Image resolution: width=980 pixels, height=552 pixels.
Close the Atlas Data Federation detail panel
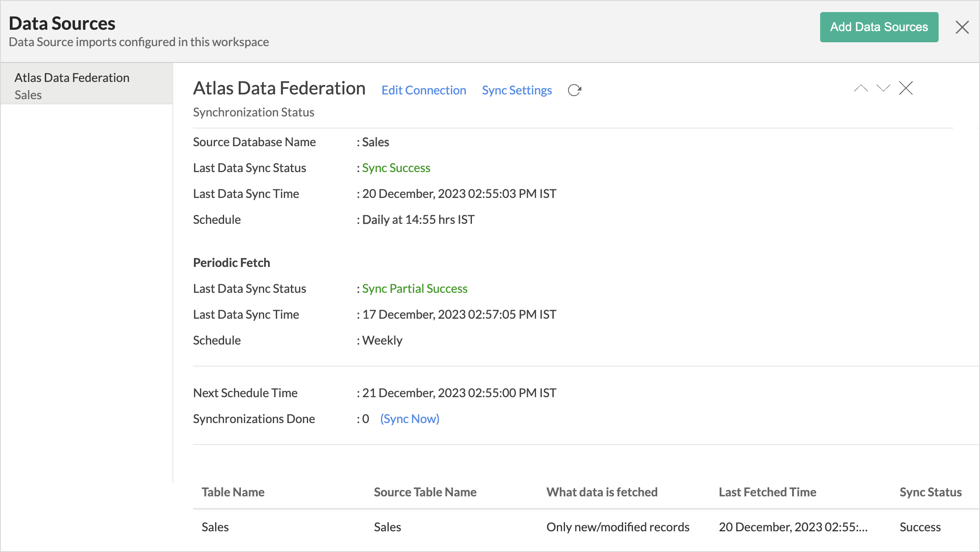pyautogui.click(x=906, y=88)
